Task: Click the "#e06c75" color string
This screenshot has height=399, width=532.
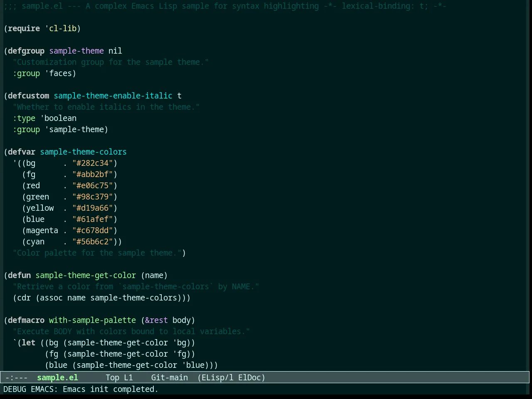Action: click(93, 185)
